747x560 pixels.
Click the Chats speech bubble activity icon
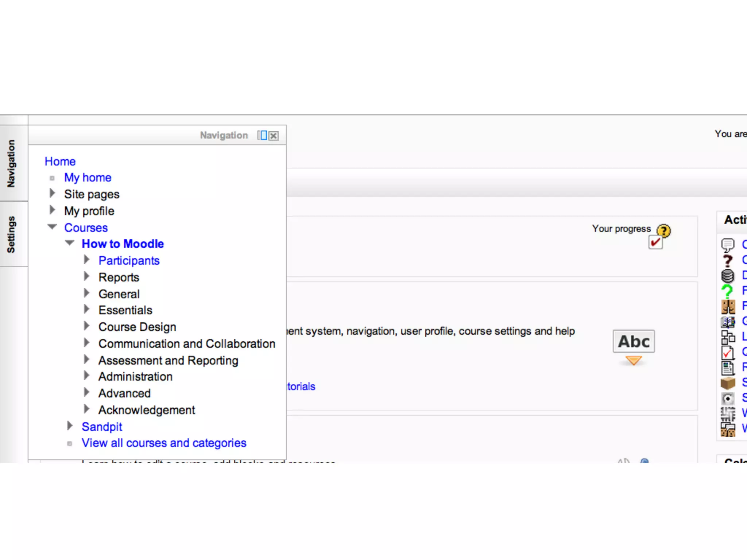(728, 245)
